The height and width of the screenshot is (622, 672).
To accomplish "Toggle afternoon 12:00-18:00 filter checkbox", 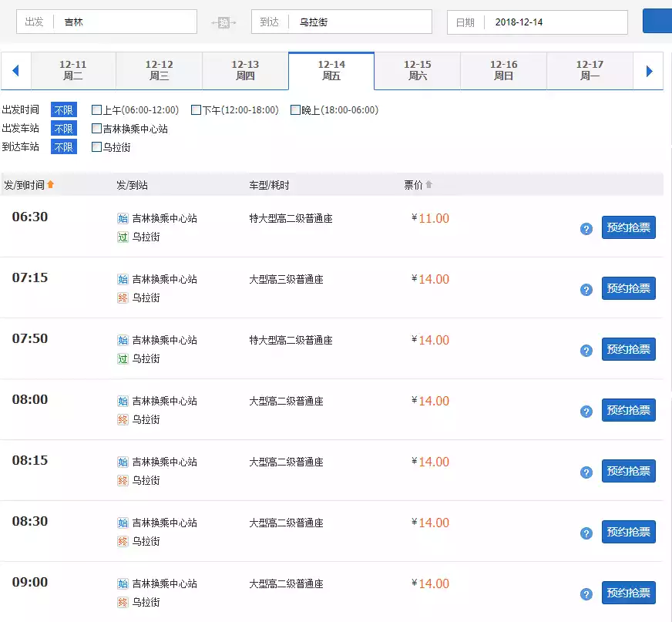I will click(x=196, y=110).
